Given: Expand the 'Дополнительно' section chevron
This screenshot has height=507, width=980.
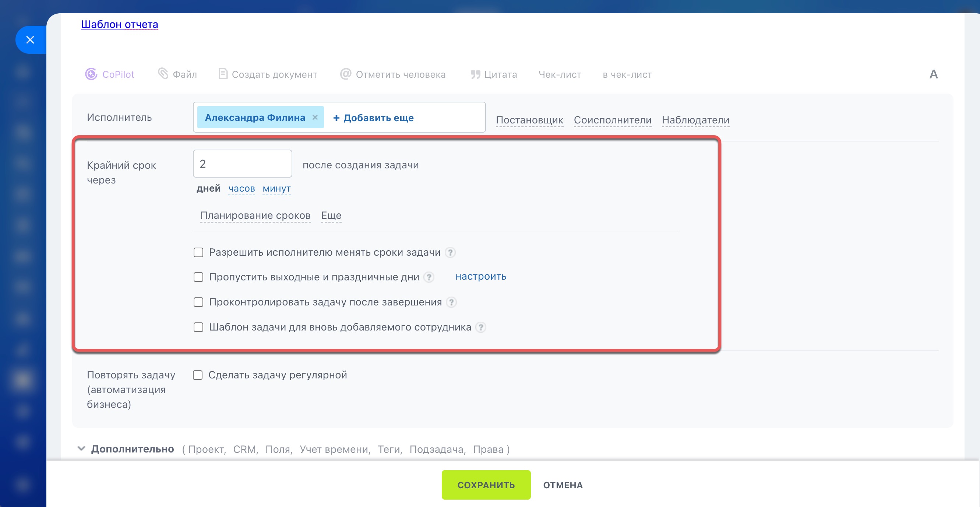Looking at the screenshot, I should pos(81,448).
